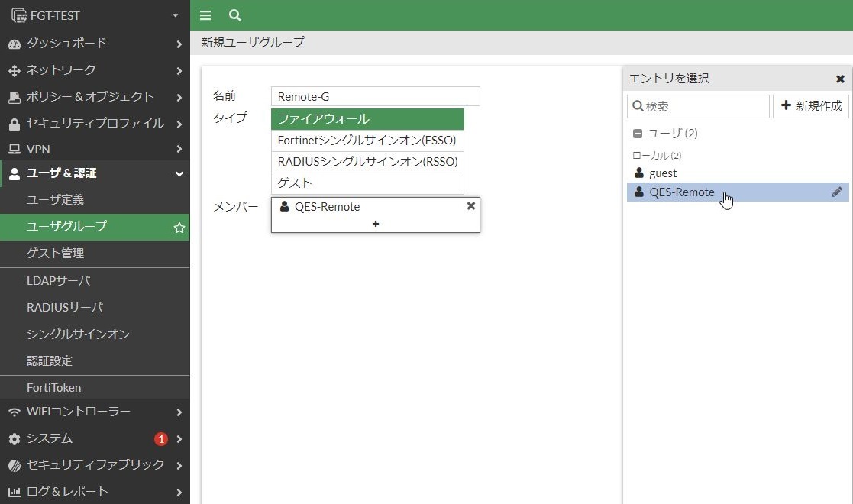853x504 pixels.
Task: Click the ネットワーク arrows icon
Action: coord(15,71)
